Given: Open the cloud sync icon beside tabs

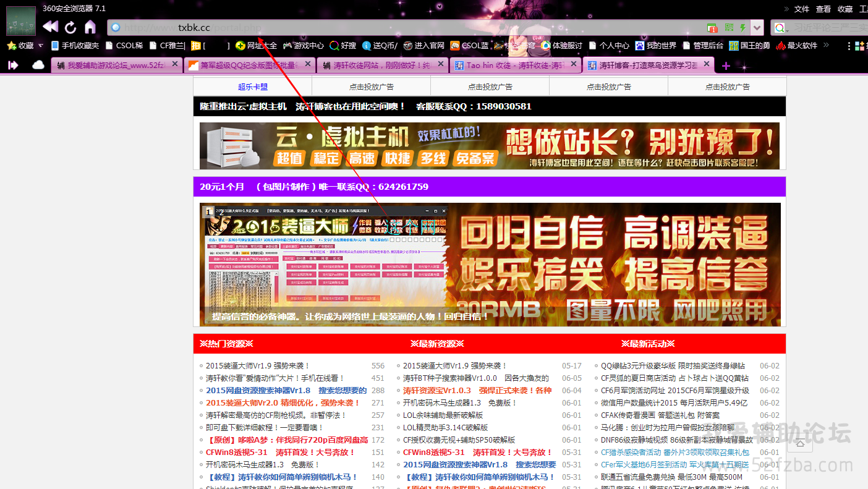Looking at the screenshot, I should pyautogui.click(x=38, y=65).
